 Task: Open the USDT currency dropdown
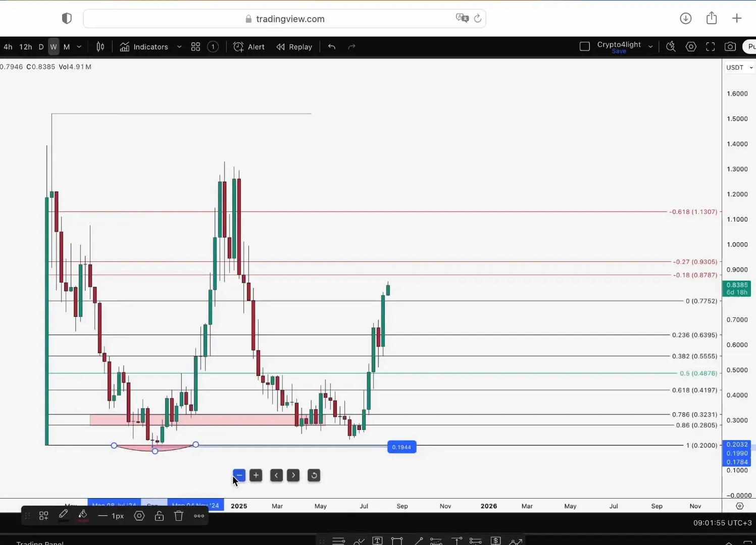[739, 68]
